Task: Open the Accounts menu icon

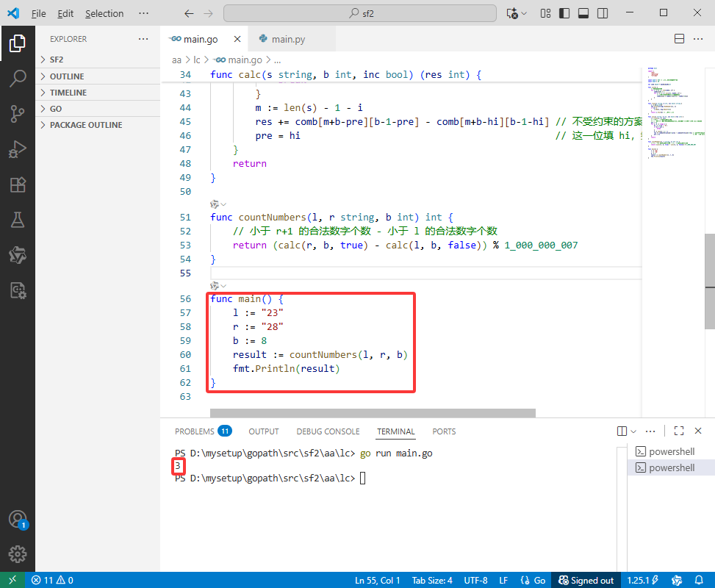Action: tap(18, 520)
